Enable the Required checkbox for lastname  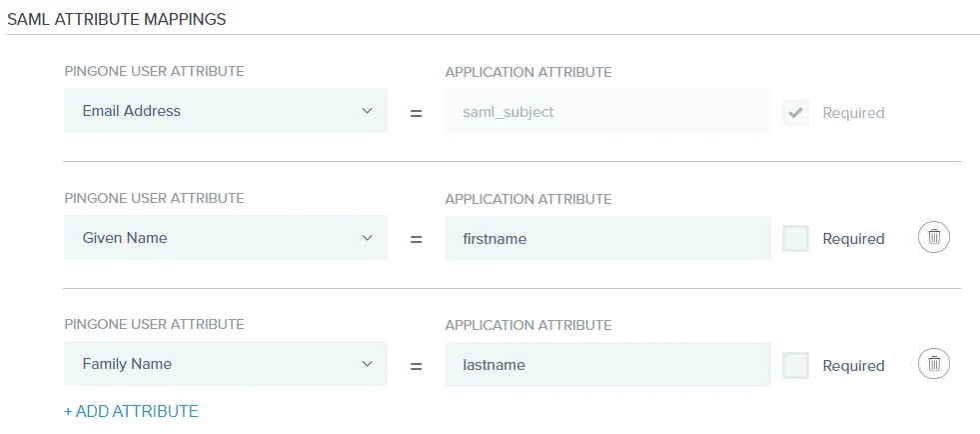pyautogui.click(x=795, y=365)
